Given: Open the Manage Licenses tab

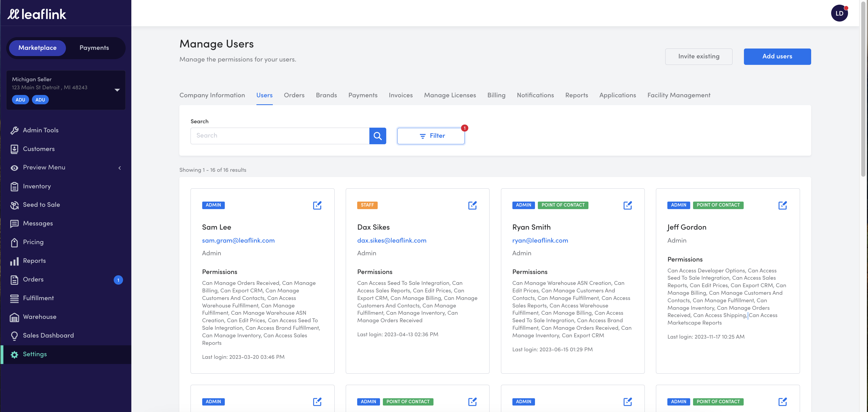Looking at the screenshot, I should pyautogui.click(x=450, y=95).
